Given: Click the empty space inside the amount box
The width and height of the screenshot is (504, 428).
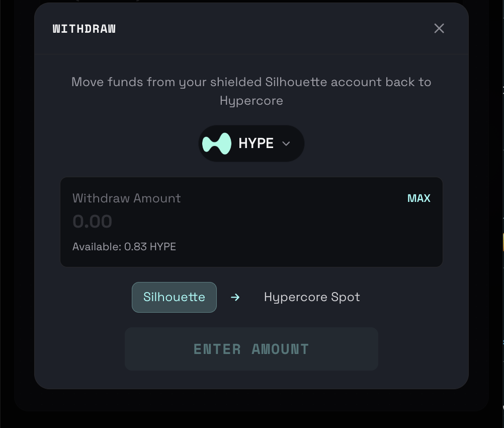Looking at the screenshot, I should click(x=302, y=227).
